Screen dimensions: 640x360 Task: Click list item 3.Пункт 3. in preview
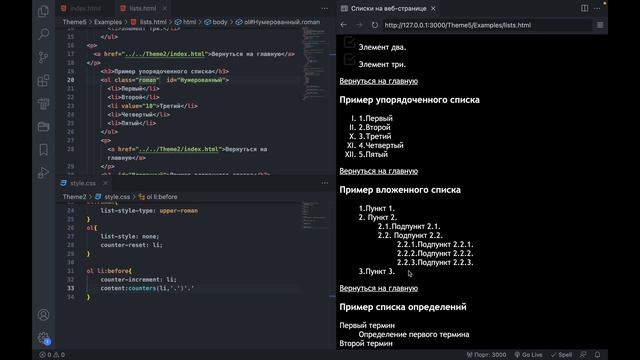[376, 271]
